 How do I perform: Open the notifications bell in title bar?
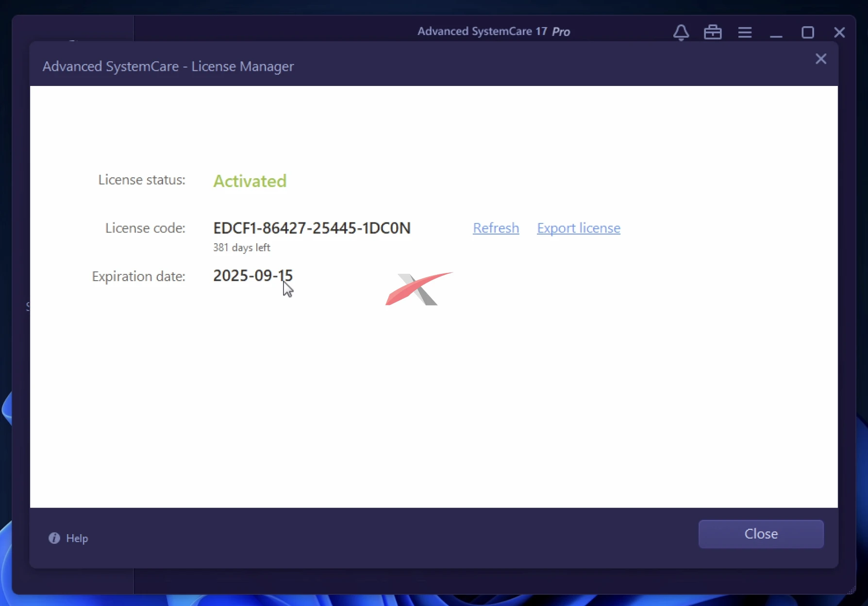[x=681, y=32]
